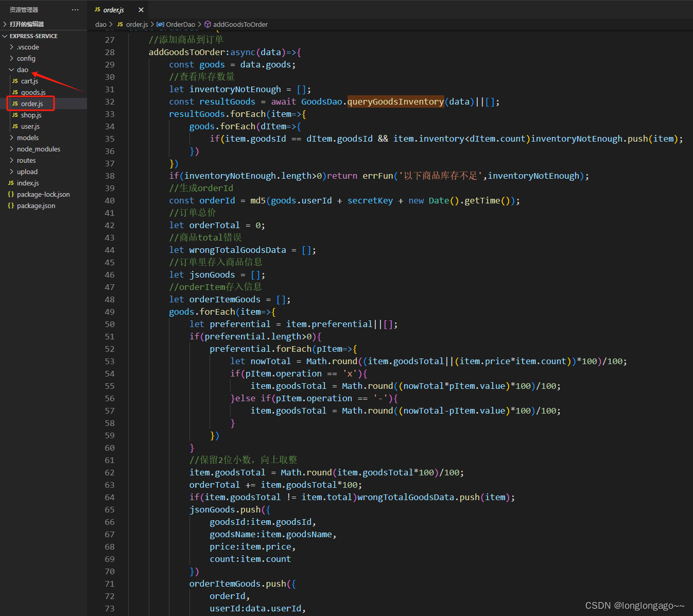Click orderItemGoods on line 48
The width and height of the screenshot is (693, 616).
225,299
